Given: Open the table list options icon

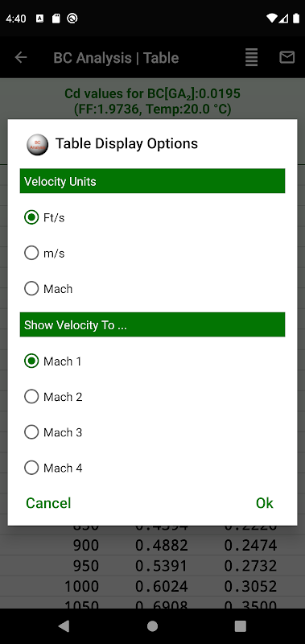Looking at the screenshot, I should (252, 57).
